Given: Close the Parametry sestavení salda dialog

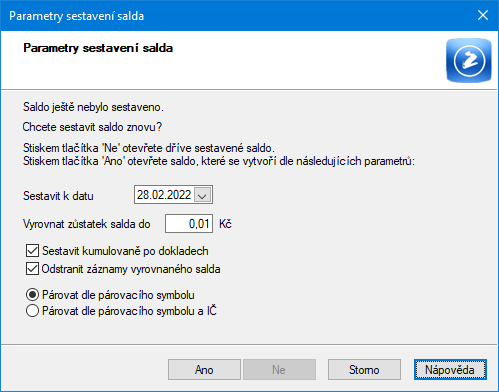Looking at the screenshot, I should point(483,15).
